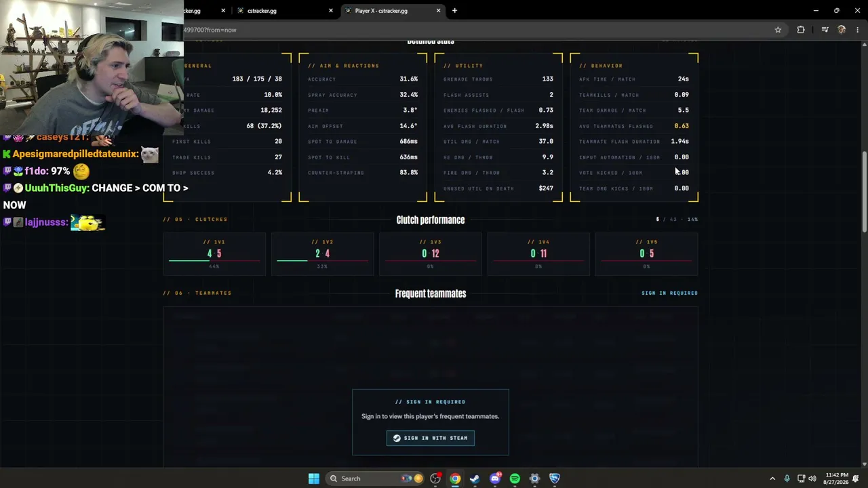Click the Accuracy value 31.6%
868x488 pixels.
pyautogui.click(x=408, y=79)
